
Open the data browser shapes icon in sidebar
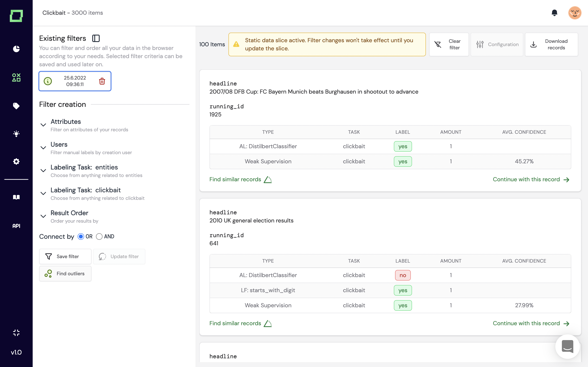[16, 77]
